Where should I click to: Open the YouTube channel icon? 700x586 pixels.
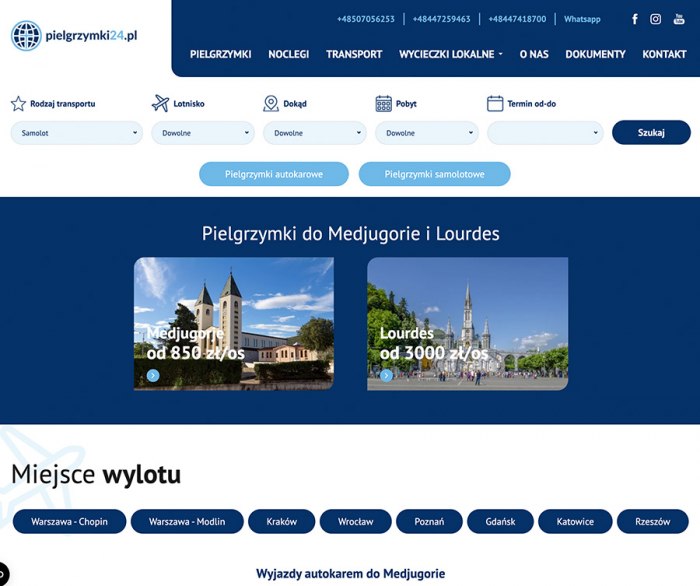[x=679, y=19]
